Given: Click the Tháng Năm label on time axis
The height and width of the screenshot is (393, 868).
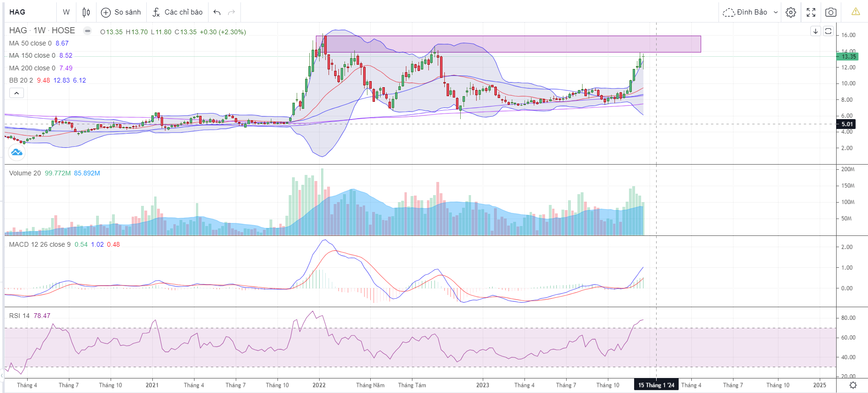Looking at the screenshot, I should 370,385.
